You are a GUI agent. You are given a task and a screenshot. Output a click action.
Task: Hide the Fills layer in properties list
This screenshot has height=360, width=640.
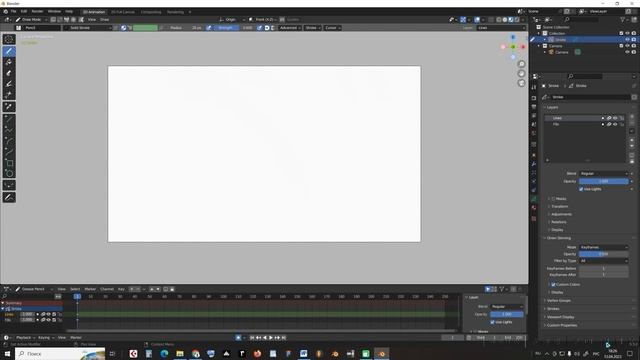pyautogui.click(x=615, y=124)
